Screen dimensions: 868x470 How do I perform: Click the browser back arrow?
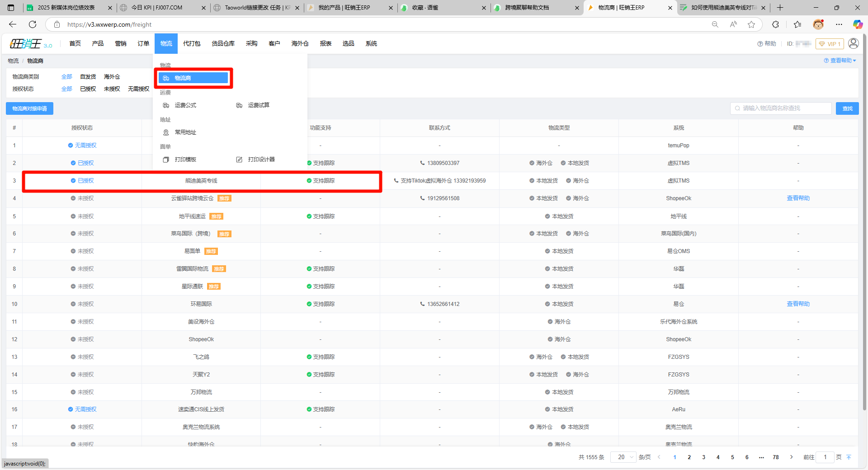[x=13, y=24]
